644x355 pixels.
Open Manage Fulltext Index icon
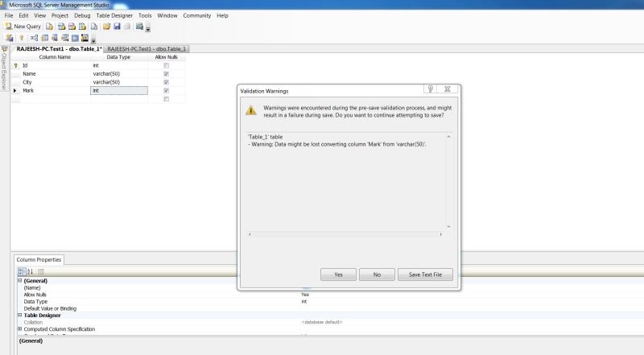click(x=55, y=38)
